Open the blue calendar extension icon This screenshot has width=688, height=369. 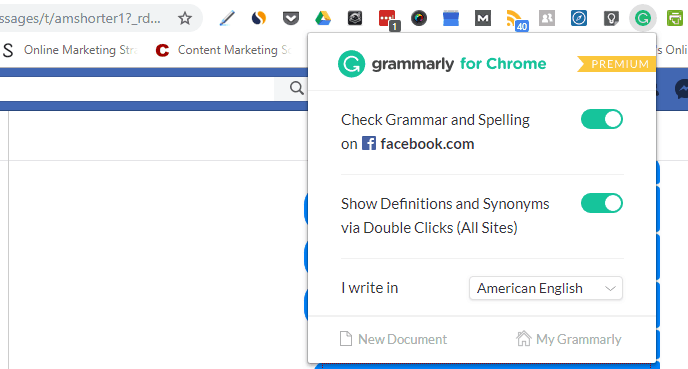coord(451,18)
